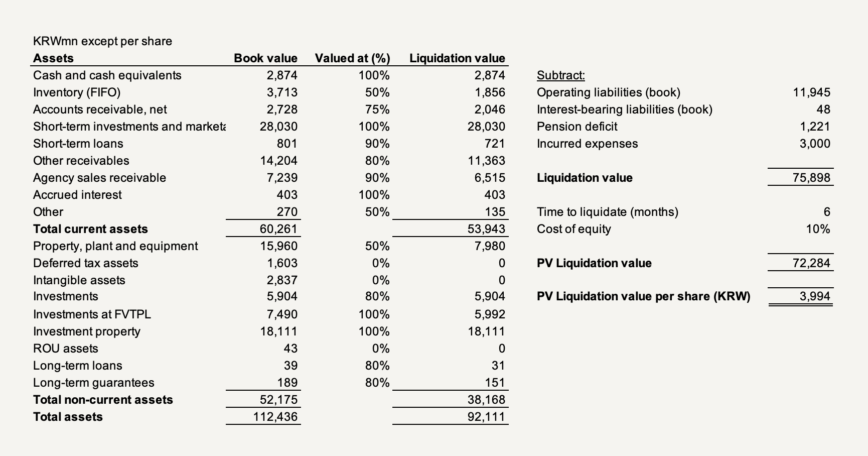This screenshot has height=456, width=868.
Task: Click Time to liquidate months value 6
Action: coord(827,212)
